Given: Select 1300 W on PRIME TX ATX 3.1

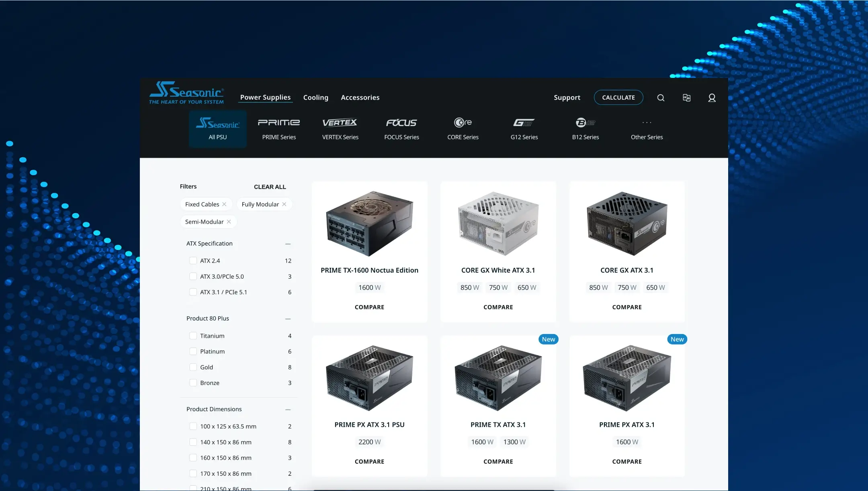Looking at the screenshot, I should (514, 442).
